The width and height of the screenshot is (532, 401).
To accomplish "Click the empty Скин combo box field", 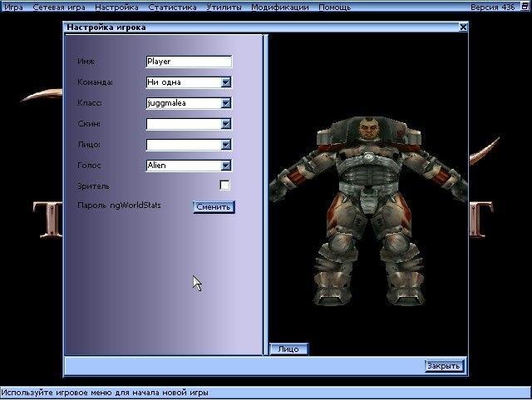I will tap(189, 124).
